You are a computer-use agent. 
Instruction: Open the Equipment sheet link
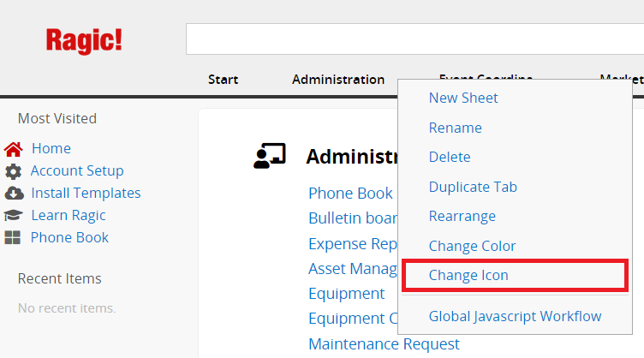[347, 294]
